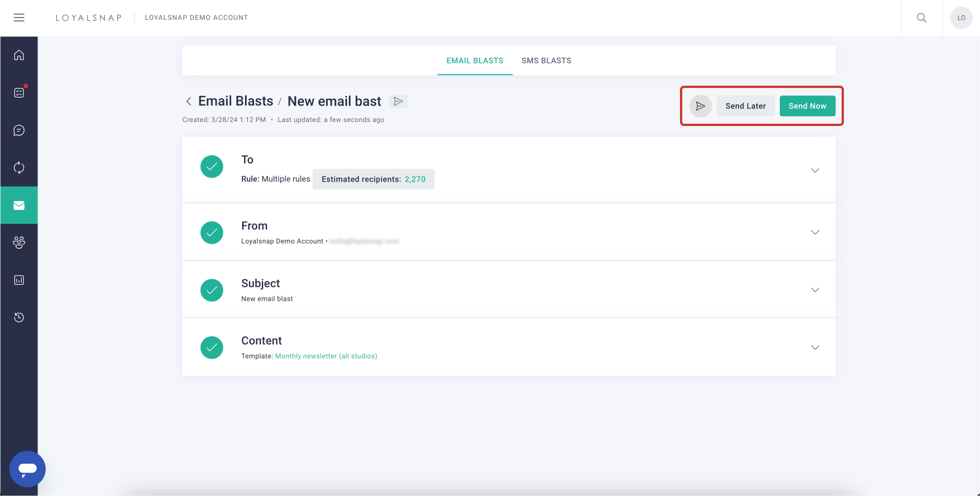This screenshot has height=496, width=980.
Task: Click the Email Blasts breadcrumb link
Action: 235,101
